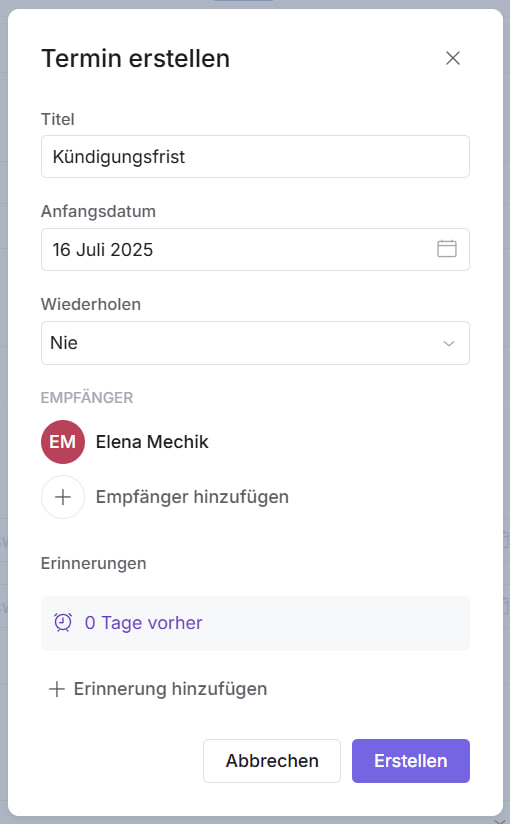Select the Anfangsdatum field 16 Juli 2025

pyautogui.click(x=256, y=250)
